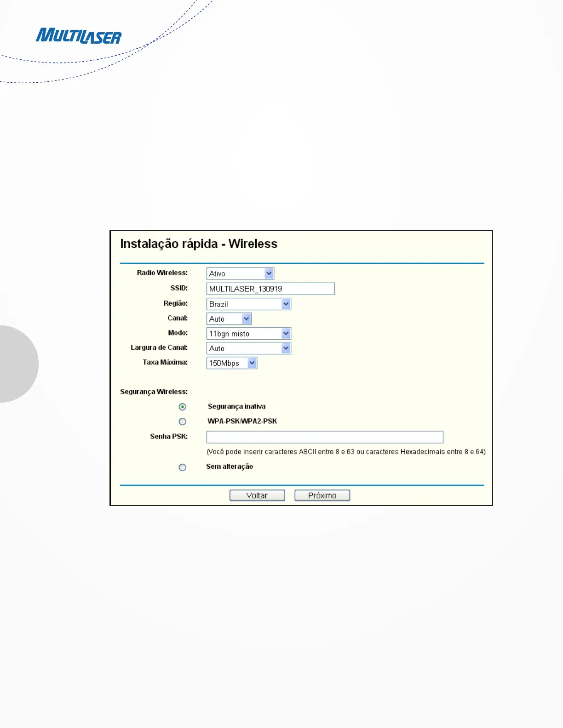This screenshot has height=728, width=563.
Task: Click the Taxa Máxima label
Action: click(165, 362)
